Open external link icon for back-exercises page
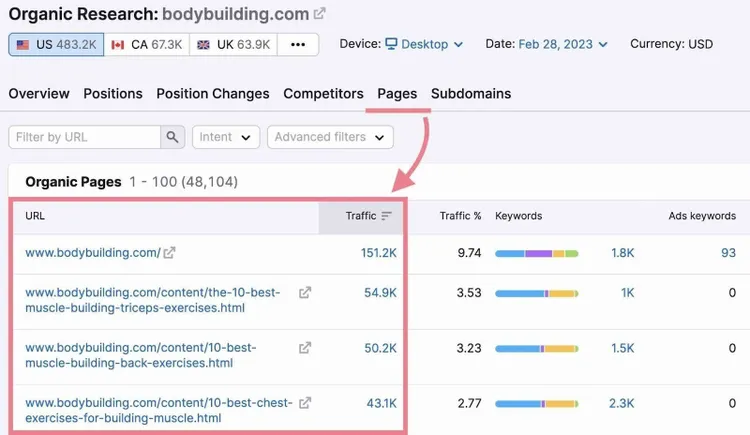The image size is (750, 435). 305,348
